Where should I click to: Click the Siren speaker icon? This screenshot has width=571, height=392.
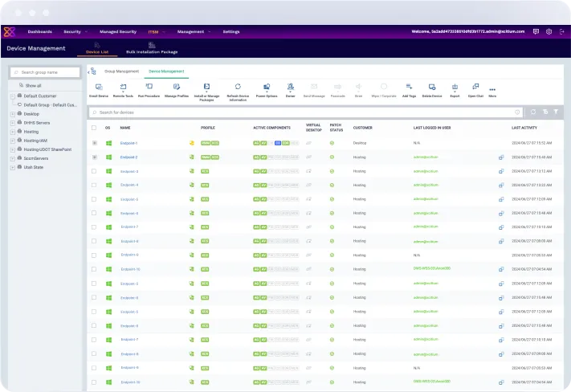coord(358,87)
